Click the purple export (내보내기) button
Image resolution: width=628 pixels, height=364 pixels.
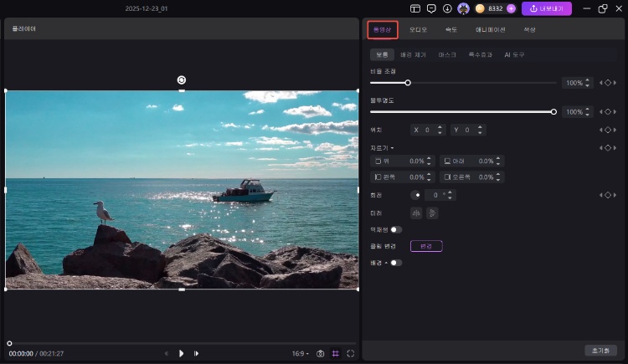(547, 8)
